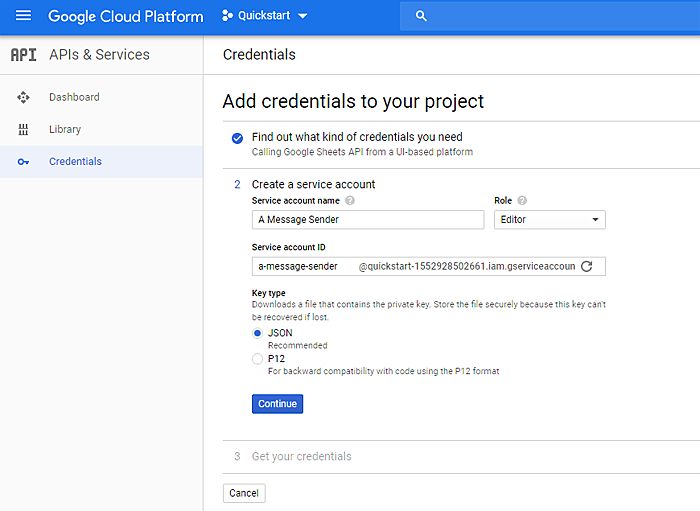Select the JSON key type

point(258,333)
